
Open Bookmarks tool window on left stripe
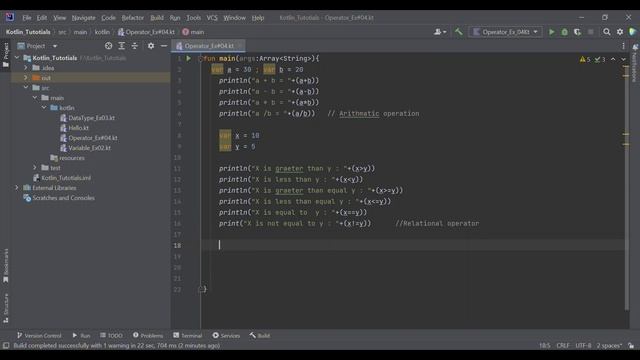click(6, 266)
